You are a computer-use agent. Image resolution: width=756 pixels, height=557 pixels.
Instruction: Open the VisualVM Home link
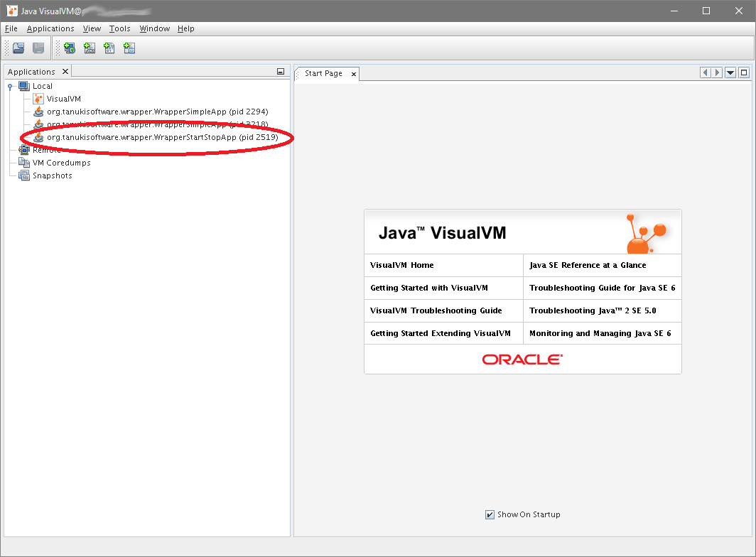click(x=401, y=265)
